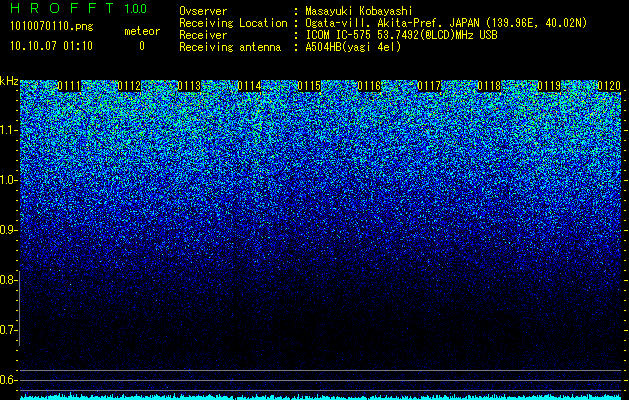Click the HROFFT 1.0.0 title text
The width and height of the screenshot is (629, 400).
pyautogui.click(x=79, y=8)
